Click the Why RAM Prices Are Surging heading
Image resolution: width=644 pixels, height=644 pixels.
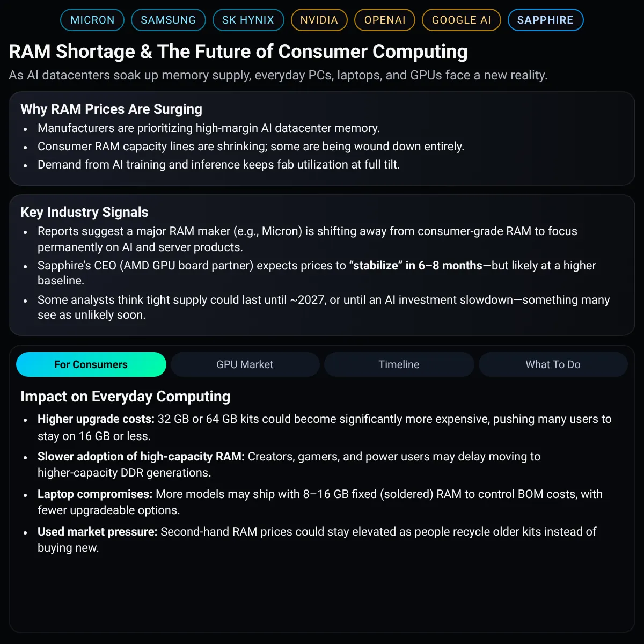click(x=111, y=109)
